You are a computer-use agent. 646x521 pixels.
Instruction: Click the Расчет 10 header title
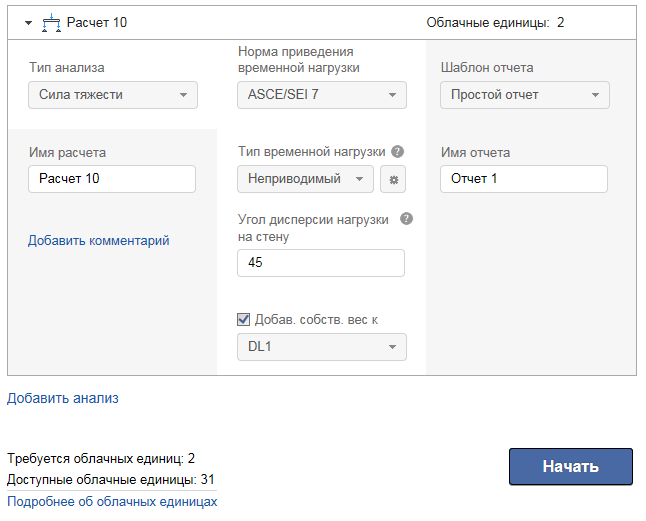[x=97, y=22]
